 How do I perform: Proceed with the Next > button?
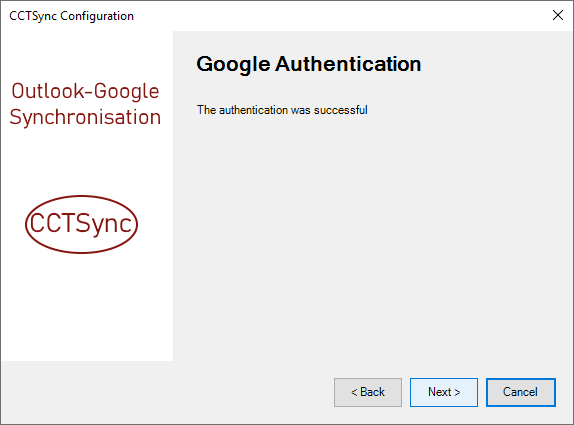pyautogui.click(x=444, y=392)
